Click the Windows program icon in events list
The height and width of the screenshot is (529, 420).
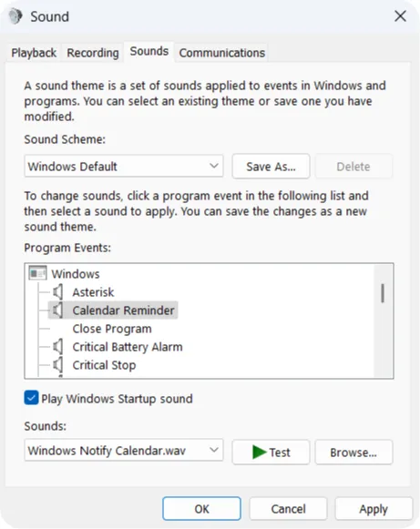click(37, 273)
